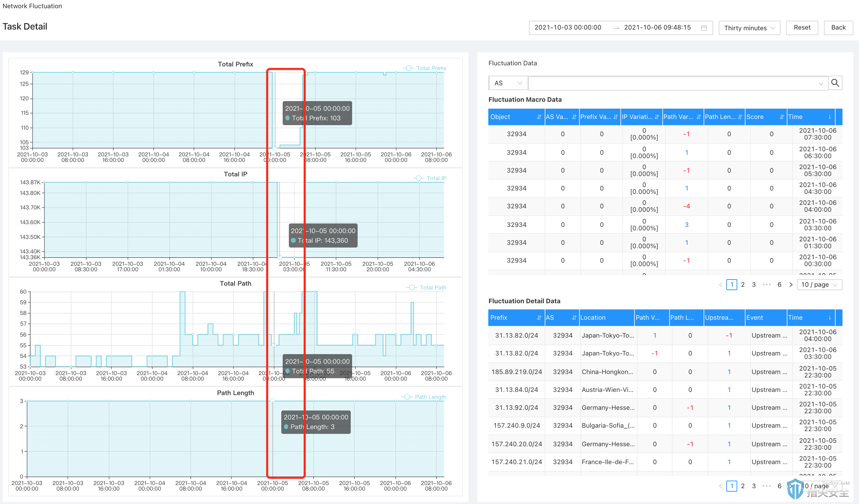Sort macro table by Time column

click(x=830, y=117)
